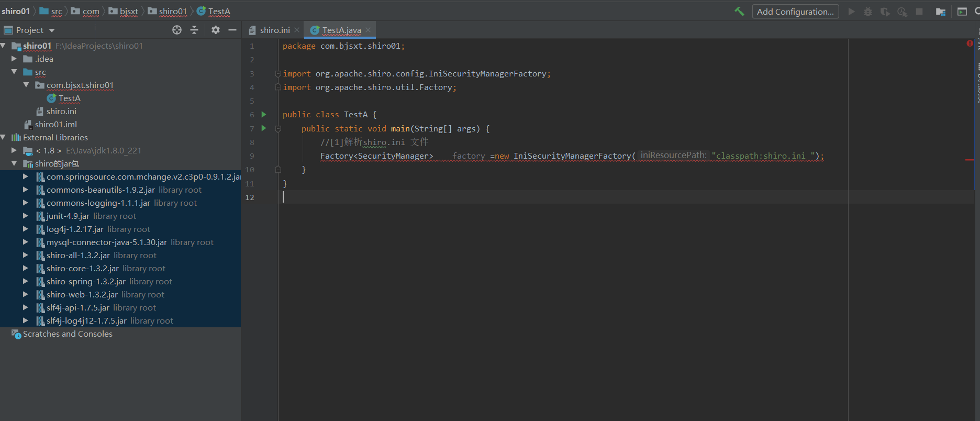The image size is (980, 421).
Task: Click the Run with Coverage icon
Action: click(x=885, y=12)
